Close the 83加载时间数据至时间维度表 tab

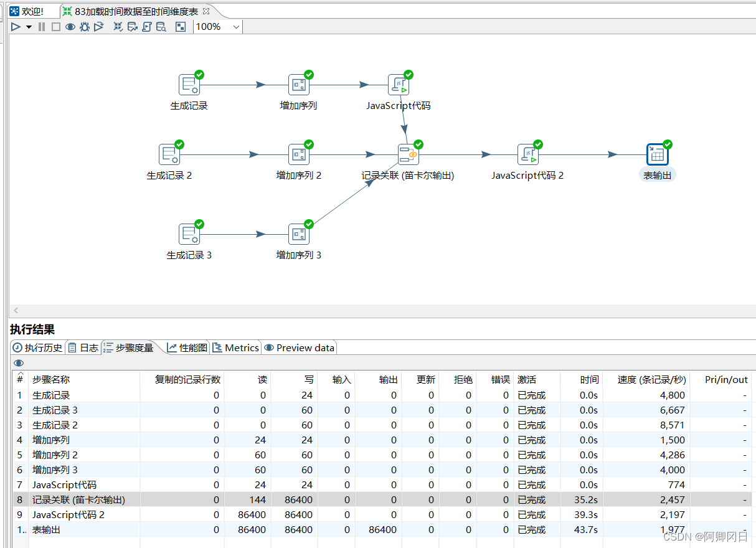pos(206,11)
